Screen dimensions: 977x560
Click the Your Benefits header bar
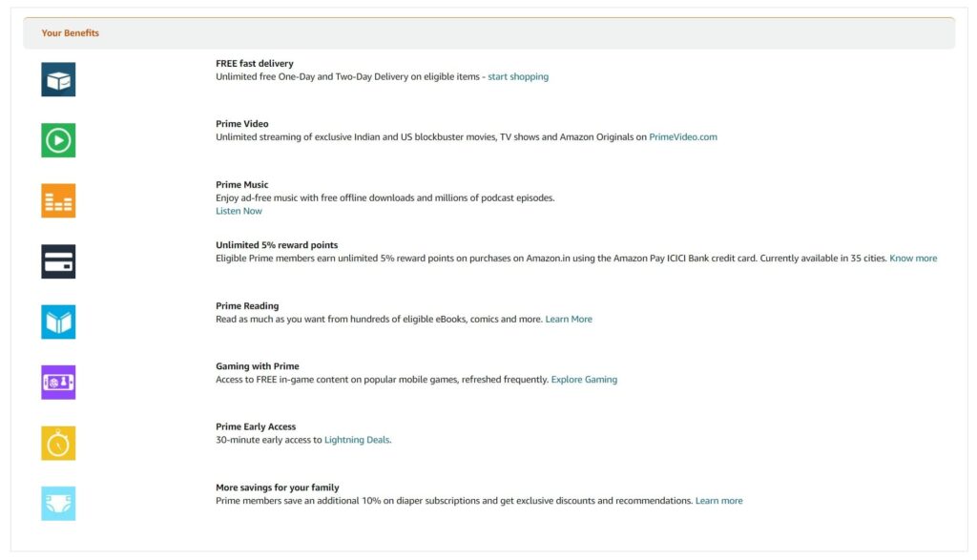[x=488, y=33]
